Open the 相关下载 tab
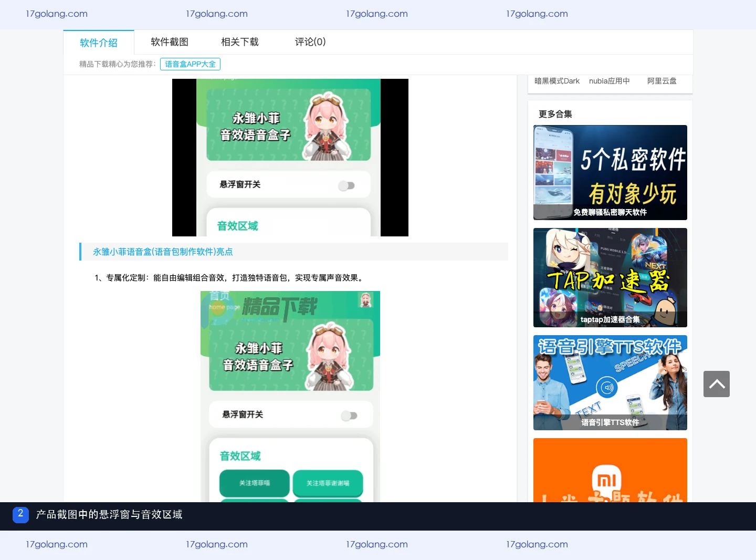Screen dimensions: 756x560 240,42
